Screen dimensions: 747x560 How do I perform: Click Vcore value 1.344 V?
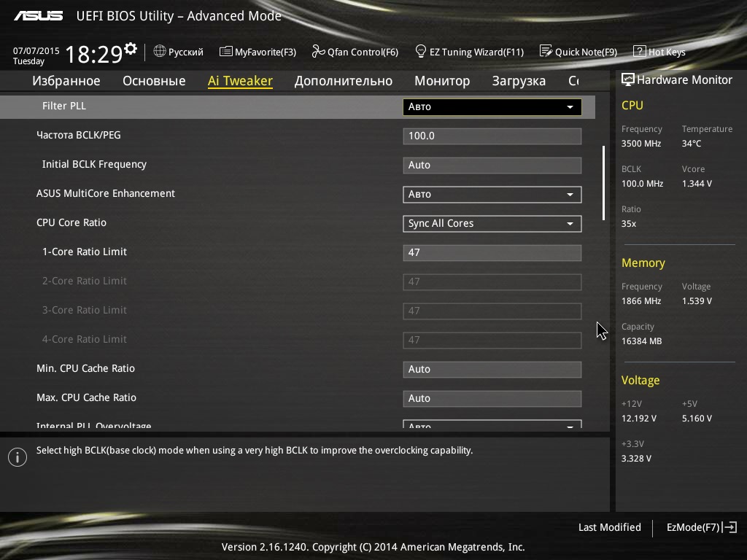click(x=697, y=183)
